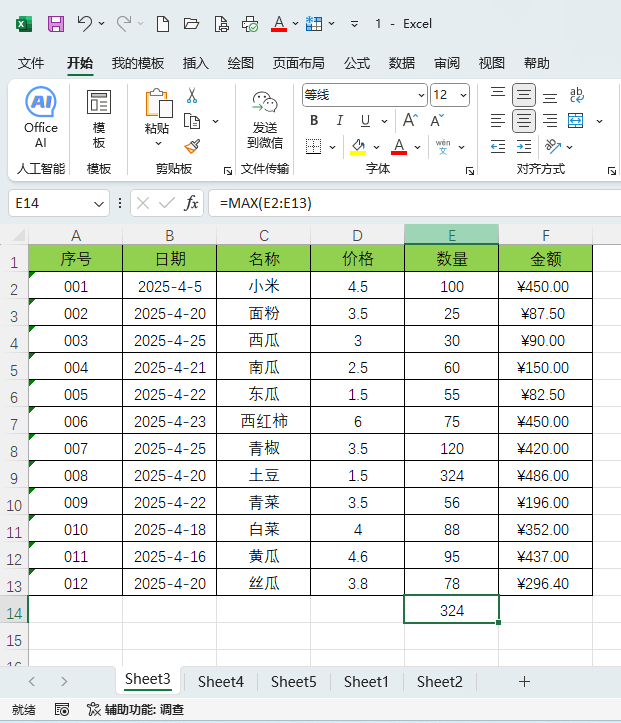
Task: Decrease indent in alignment group
Action: pyautogui.click(x=498, y=147)
